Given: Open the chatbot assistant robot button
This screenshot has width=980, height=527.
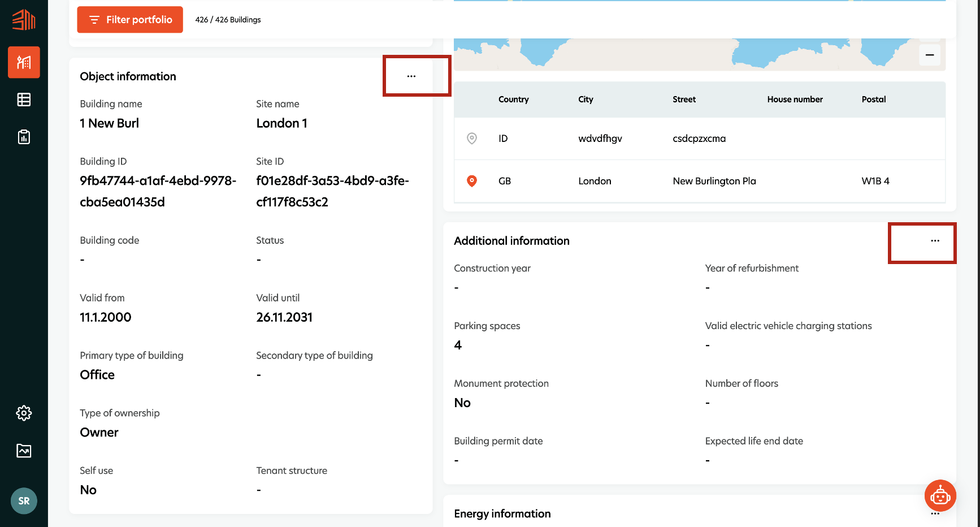Looking at the screenshot, I should pos(940,496).
